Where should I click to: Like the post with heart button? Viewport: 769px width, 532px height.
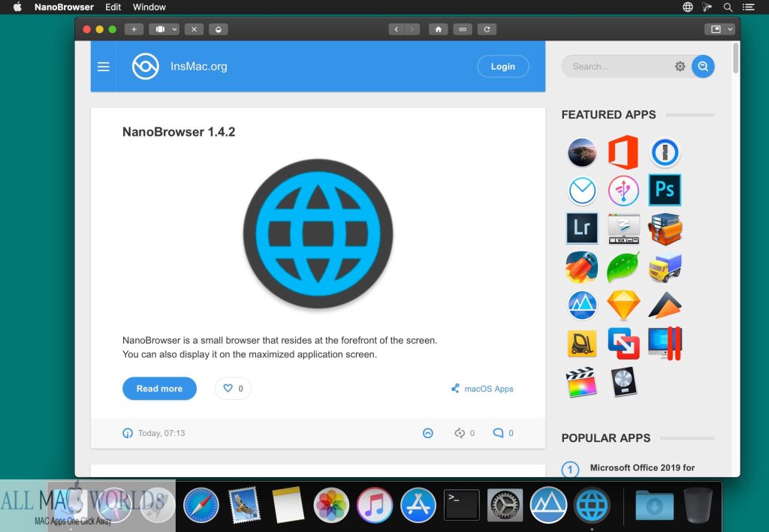point(233,389)
